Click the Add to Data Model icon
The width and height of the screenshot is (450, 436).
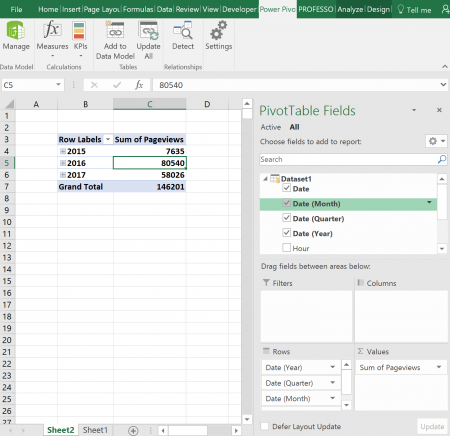pyautogui.click(x=115, y=30)
